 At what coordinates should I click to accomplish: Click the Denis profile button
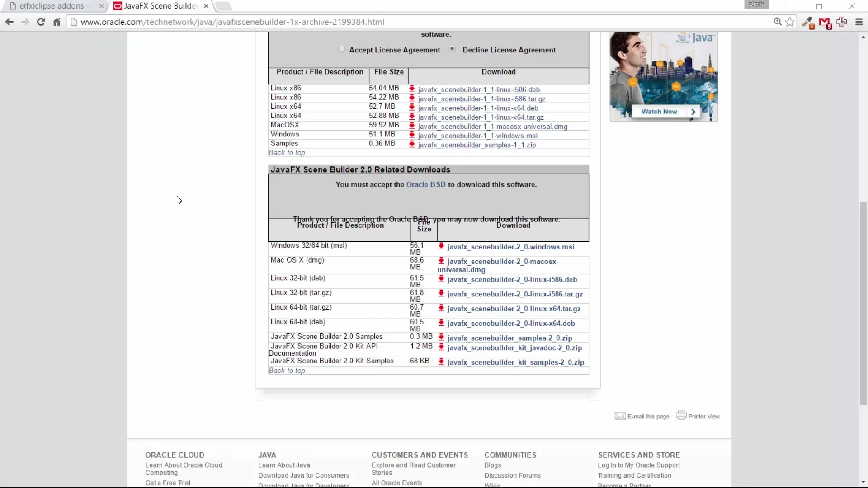point(756,4)
